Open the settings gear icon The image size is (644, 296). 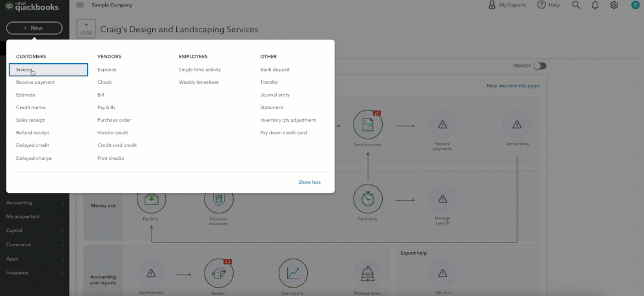pos(614,5)
